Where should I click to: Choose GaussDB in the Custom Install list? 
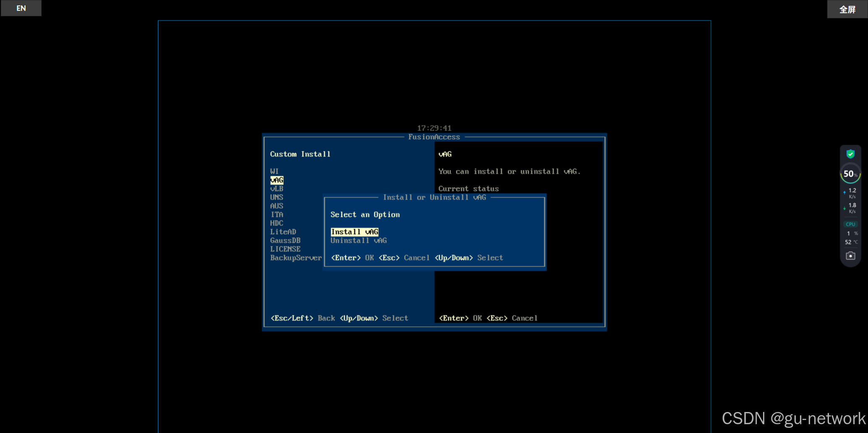click(285, 241)
